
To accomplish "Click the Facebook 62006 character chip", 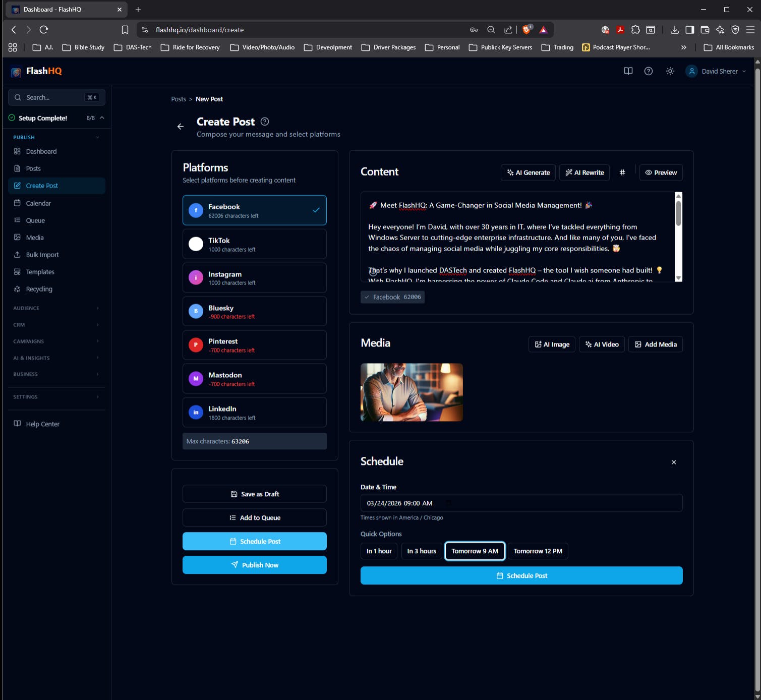I will [392, 297].
